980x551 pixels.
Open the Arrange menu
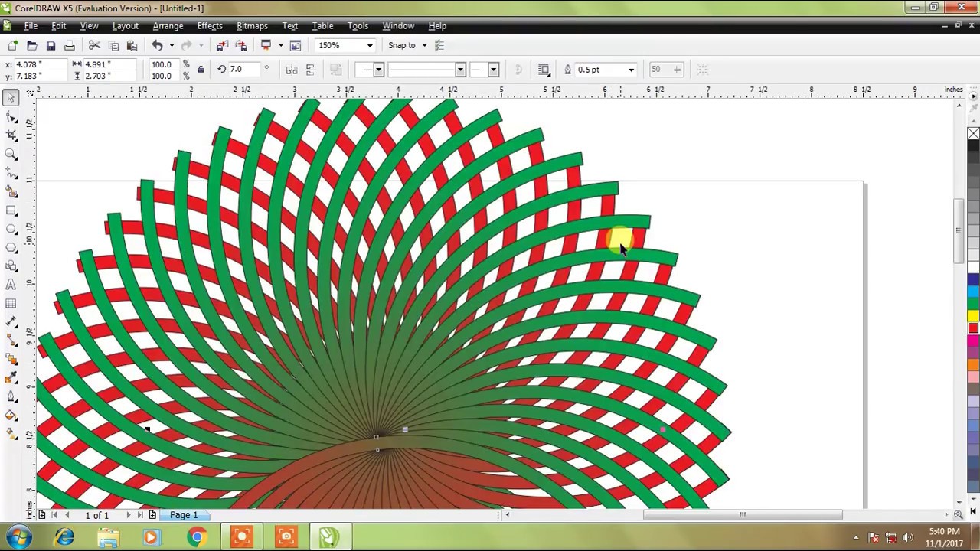click(x=168, y=26)
